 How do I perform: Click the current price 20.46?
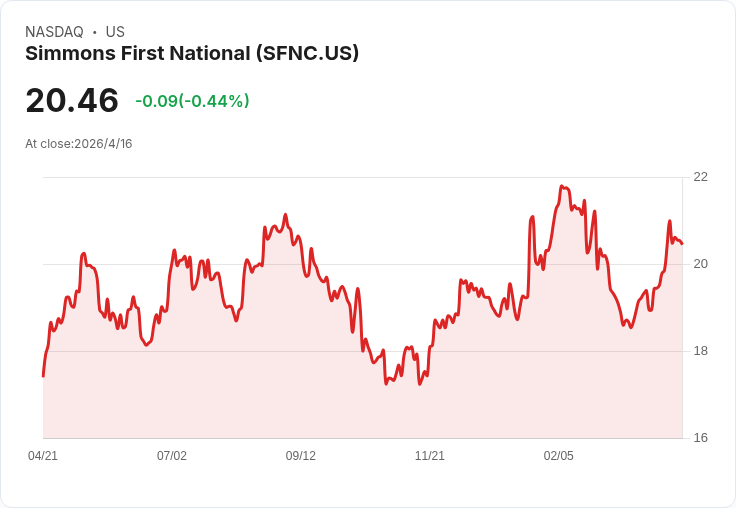pyautogui.click(x=72, y=100)
